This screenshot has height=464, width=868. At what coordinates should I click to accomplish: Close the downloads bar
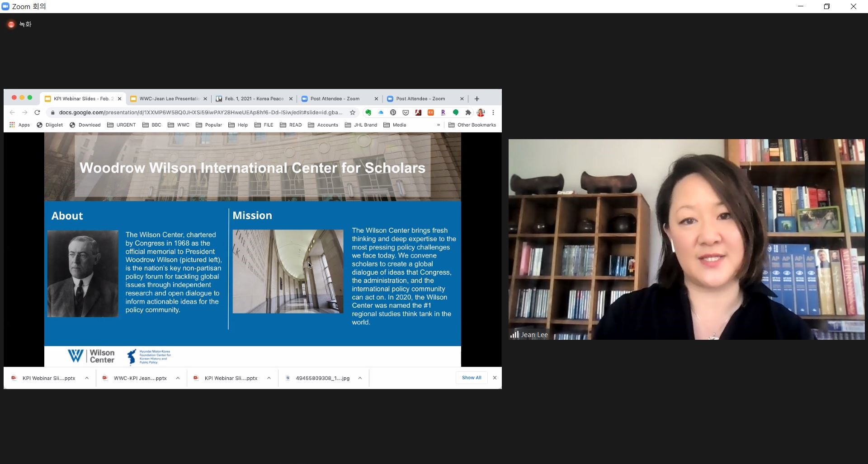tap(495, 378)
